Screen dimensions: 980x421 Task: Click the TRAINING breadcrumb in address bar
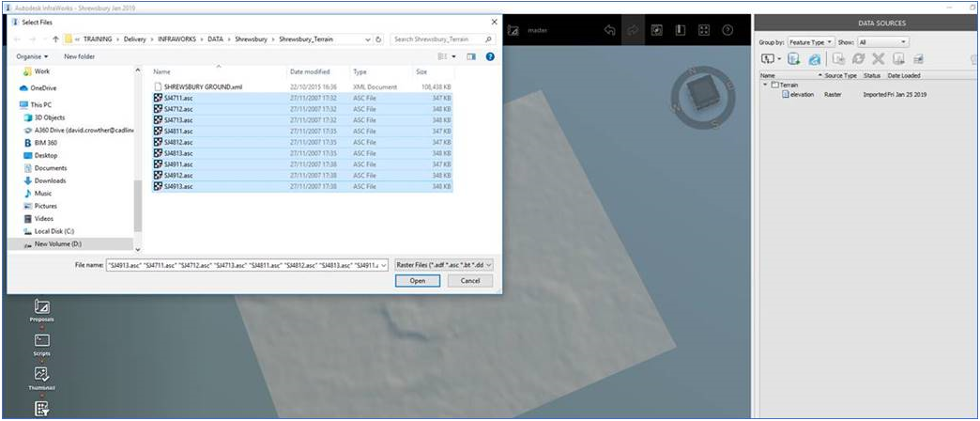(97, 39)
